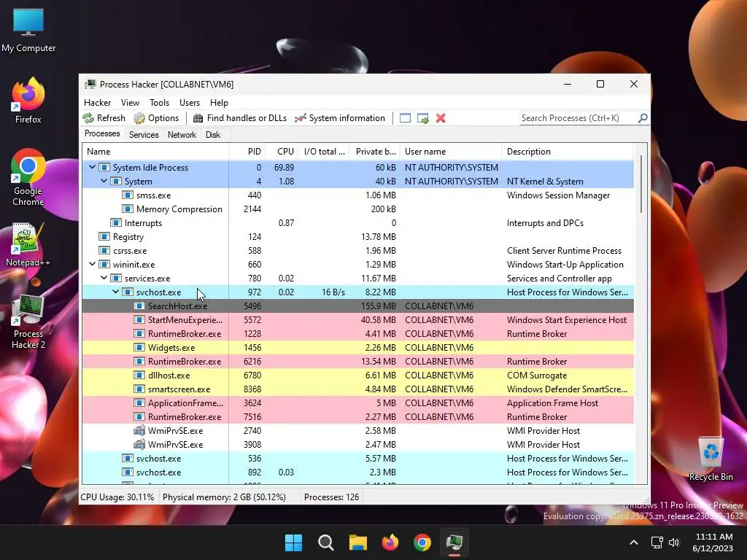
Task: Click Processes: 126 status entry
Action: coord(332,497)
